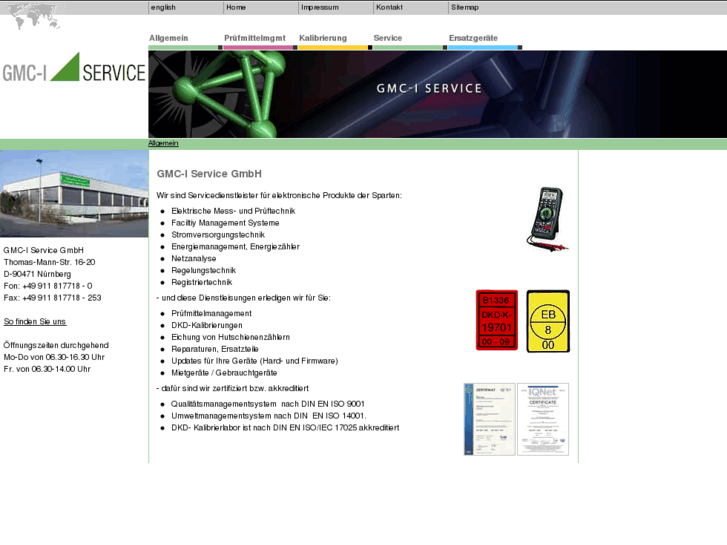727x545 pixels.
Task: Click the Fon '+49 911 817718 - 0' number
Action: [57, 286]
